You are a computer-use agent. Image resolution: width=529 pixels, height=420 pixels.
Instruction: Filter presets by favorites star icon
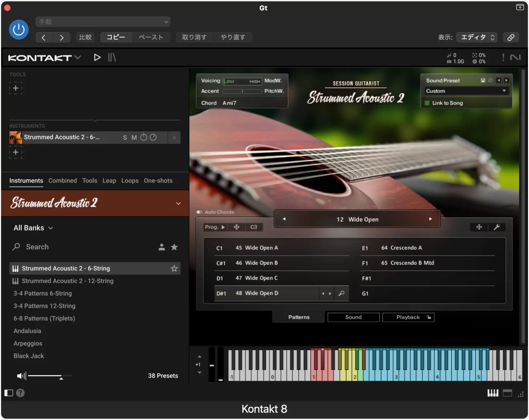[x=174, y=247]
